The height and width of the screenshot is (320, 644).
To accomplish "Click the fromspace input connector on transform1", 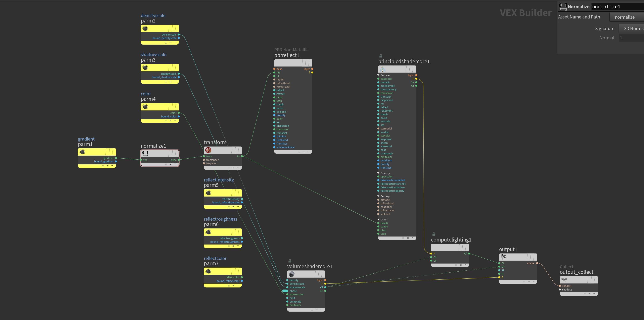I will 204,160.
